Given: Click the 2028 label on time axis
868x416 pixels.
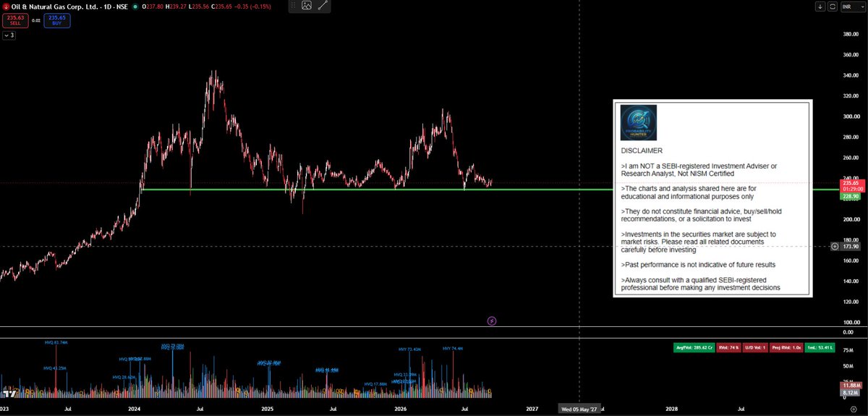Looking at the screenshot, I should [x=672, y=409].
